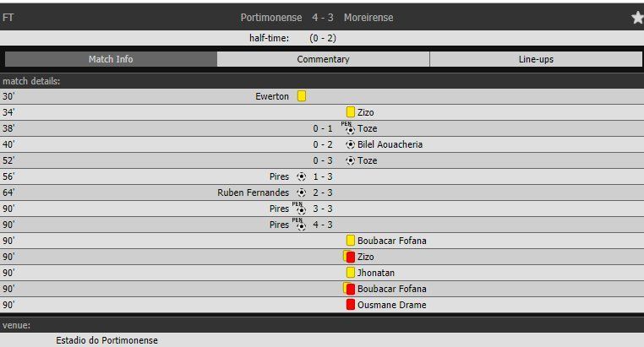Select player name Bilel Aouacheria
644x347 pixels.
(390, 144)
